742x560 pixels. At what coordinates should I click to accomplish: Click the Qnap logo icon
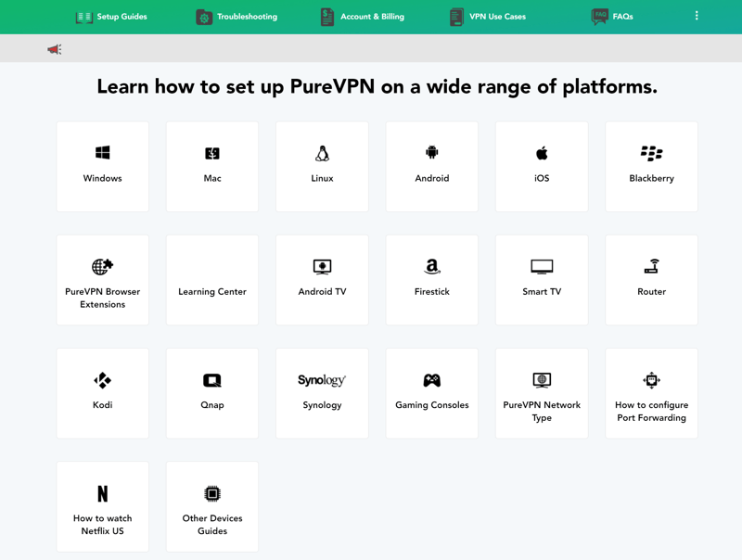click(x=212, y=380)
